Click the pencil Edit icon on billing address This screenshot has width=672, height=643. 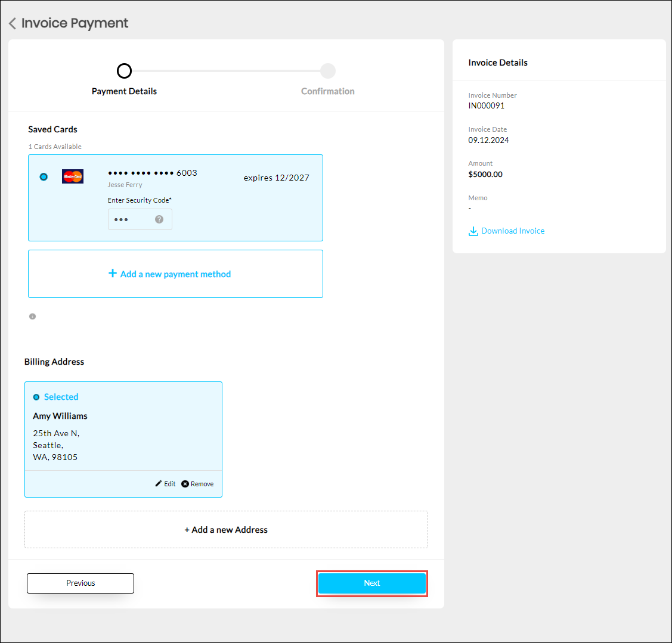(159, 484)
